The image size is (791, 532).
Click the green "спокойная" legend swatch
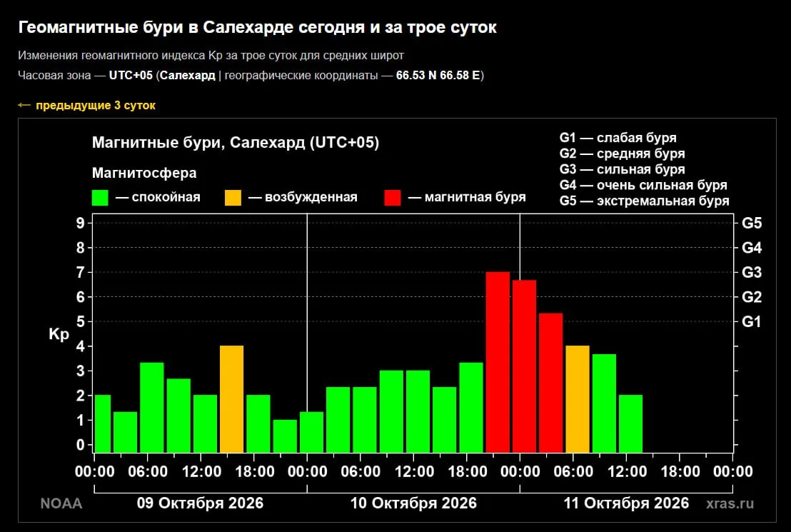click(x=100, y=197)
